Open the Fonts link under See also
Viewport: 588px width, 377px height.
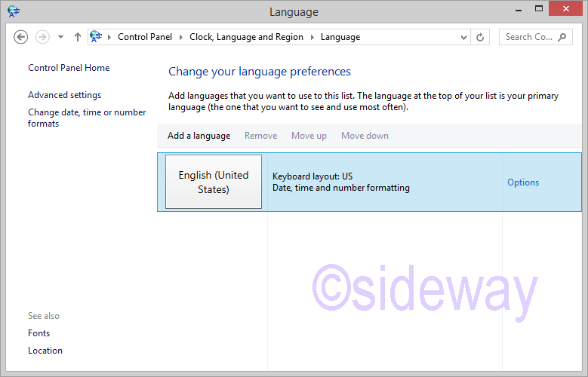(x=39, y=333)
